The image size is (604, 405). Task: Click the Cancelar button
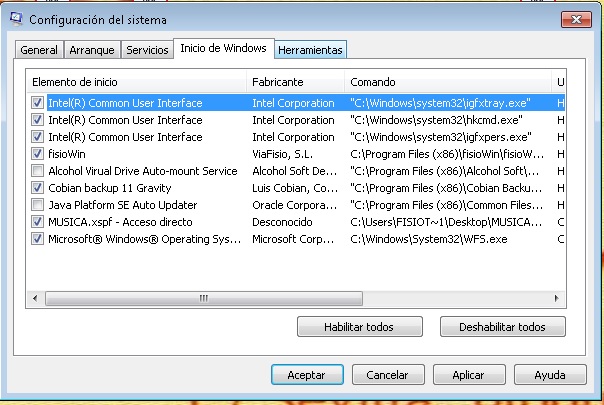point(388,375)
